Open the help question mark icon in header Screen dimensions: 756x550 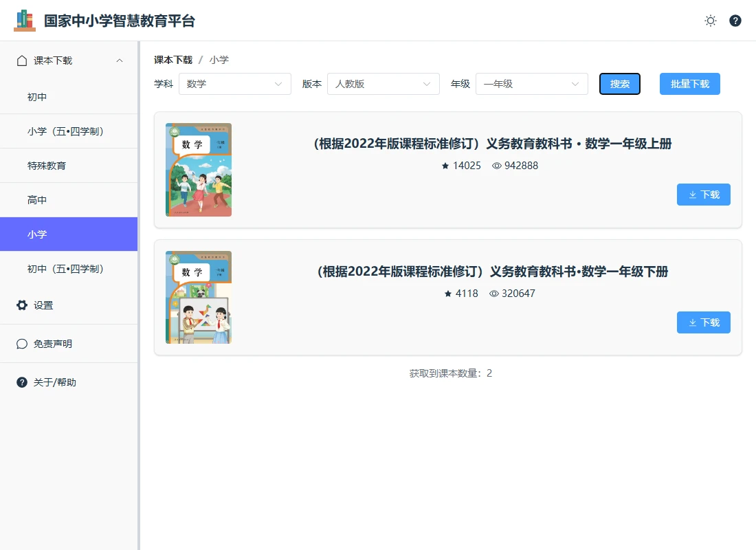click(x=735, y=21)
